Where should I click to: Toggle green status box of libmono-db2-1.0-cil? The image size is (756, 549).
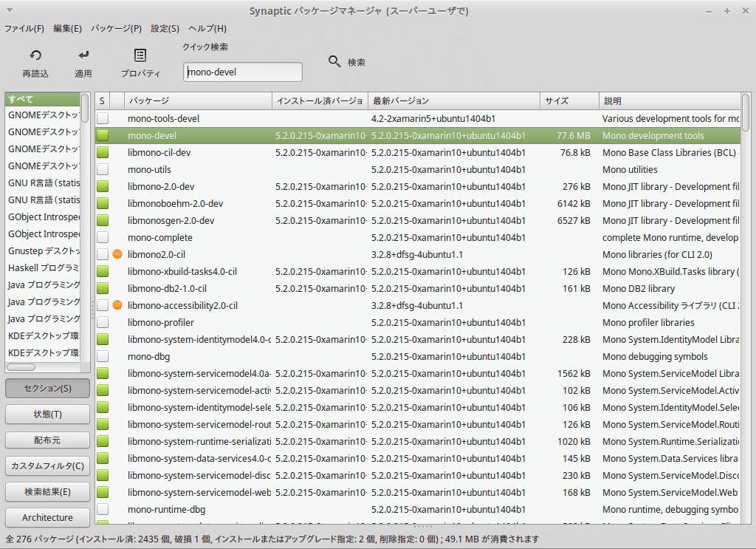[102, 288]
